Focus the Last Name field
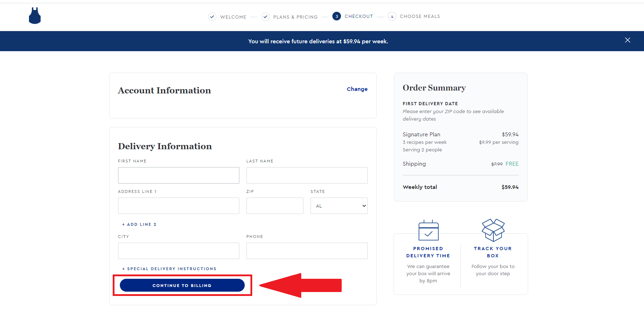Image resolution: width=644 pixels, height=321 pixels. (307, 175)
